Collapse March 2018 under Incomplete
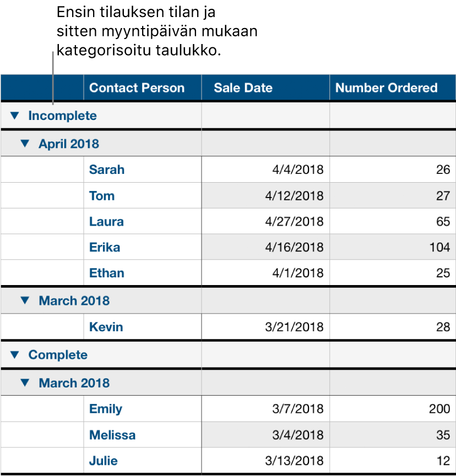This screenshot has height=476, width=456. coord(24,300)
